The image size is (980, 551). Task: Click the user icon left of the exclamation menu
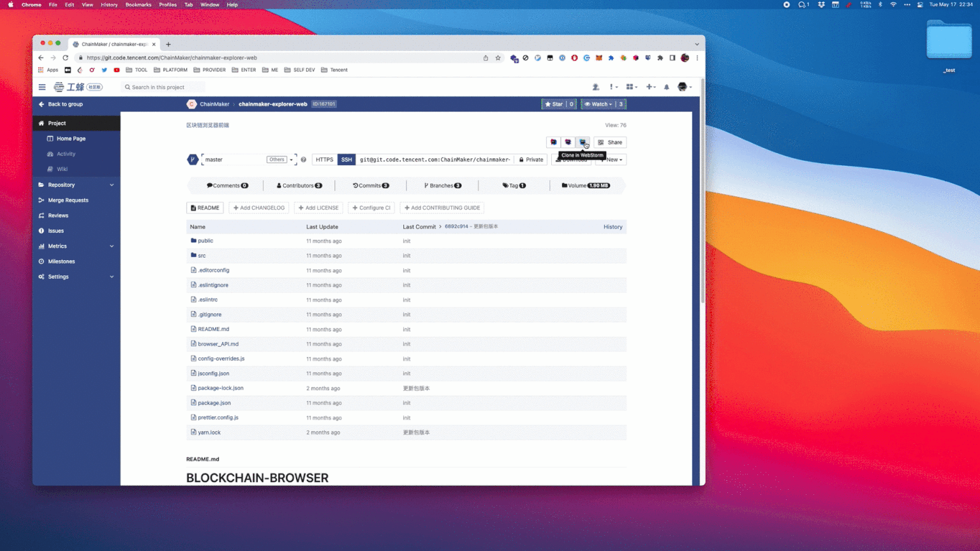pos(596,87)
